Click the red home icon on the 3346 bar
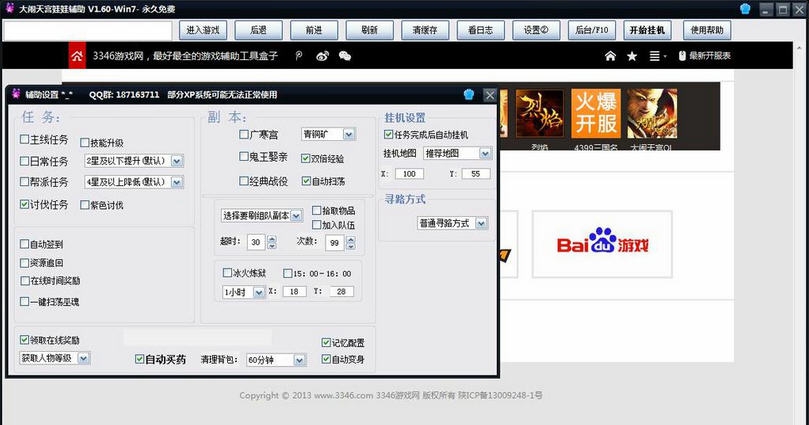The image size is (809, 425). [77, 56]
